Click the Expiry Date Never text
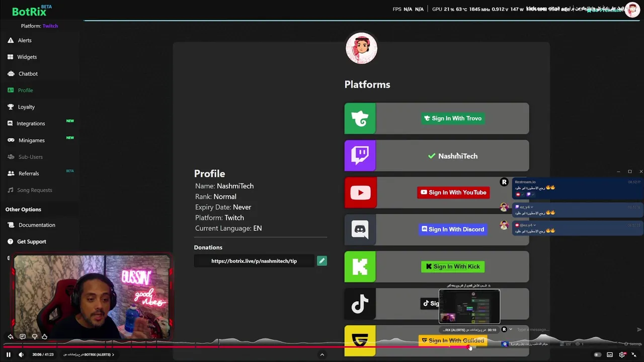Image resolution: width=644 pixels, height=362 pixels. click(x=223, y=207)
